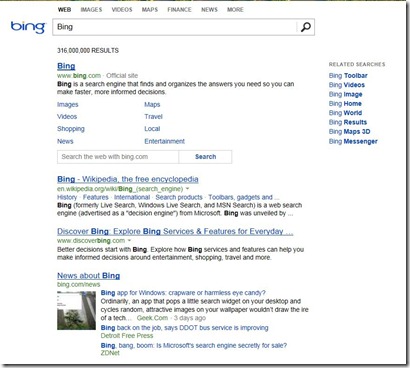
Task: Open related search Bing Image
Action: [x=345, y=94]
